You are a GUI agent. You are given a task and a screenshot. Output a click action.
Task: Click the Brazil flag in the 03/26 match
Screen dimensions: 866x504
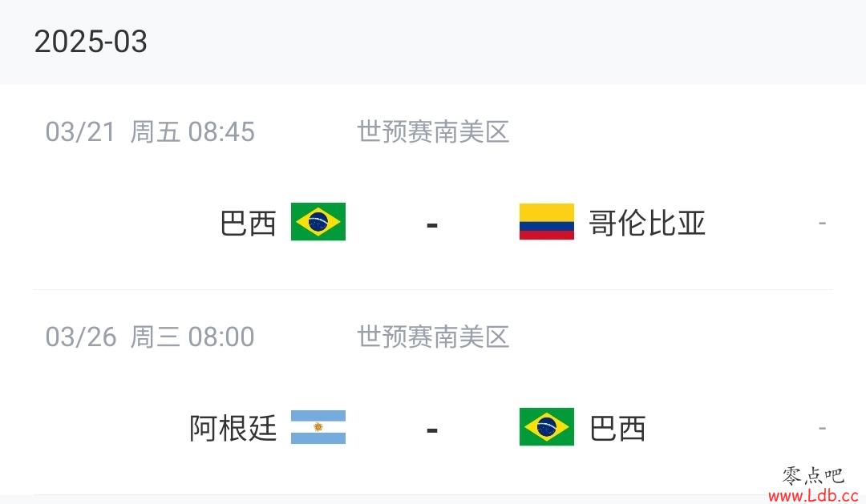click(546, 427)
